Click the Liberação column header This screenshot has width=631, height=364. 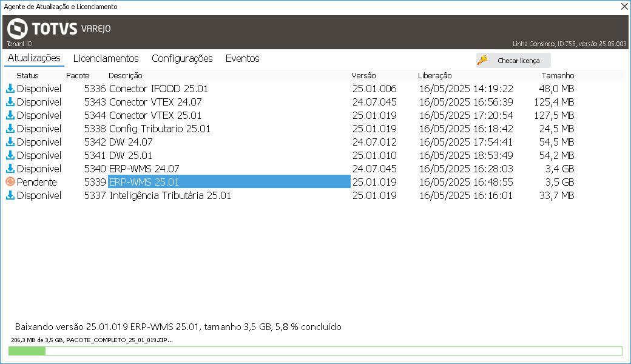434,76
